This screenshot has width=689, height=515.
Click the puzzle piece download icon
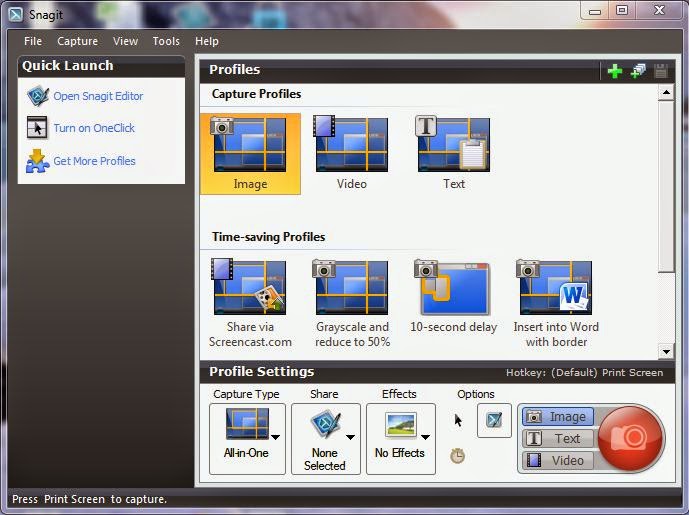coord(37,161)
